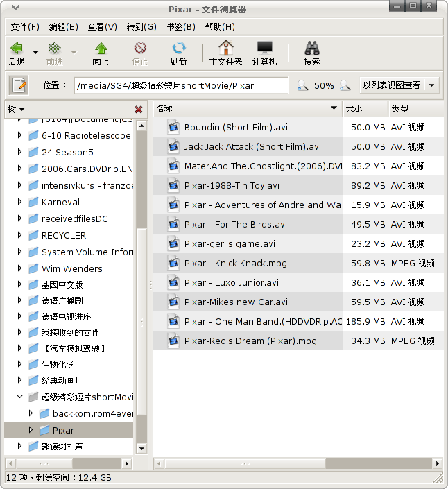The height and width of the screenshot is (489, 448).
Task: Open the Go menu
Action: 141,27
